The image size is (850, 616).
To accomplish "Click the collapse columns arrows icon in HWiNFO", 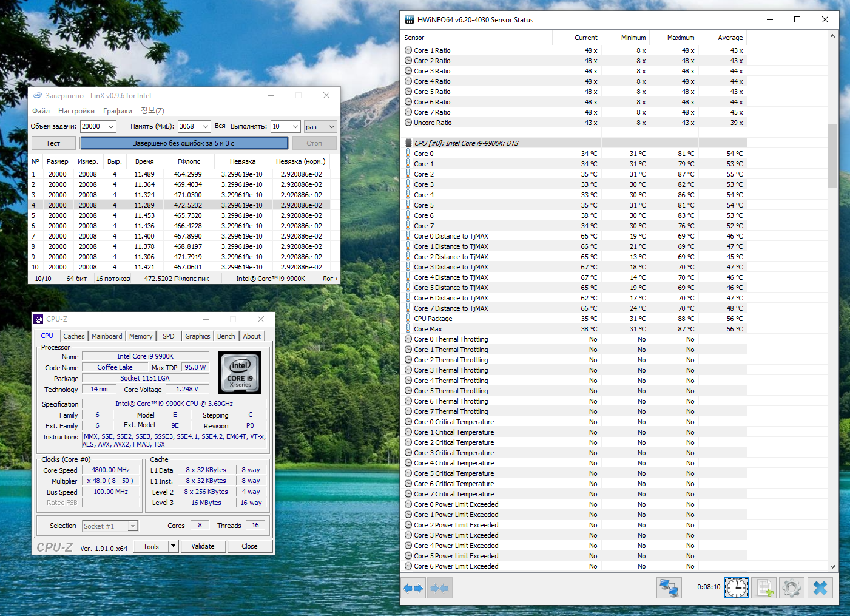I will pos(439,588).
